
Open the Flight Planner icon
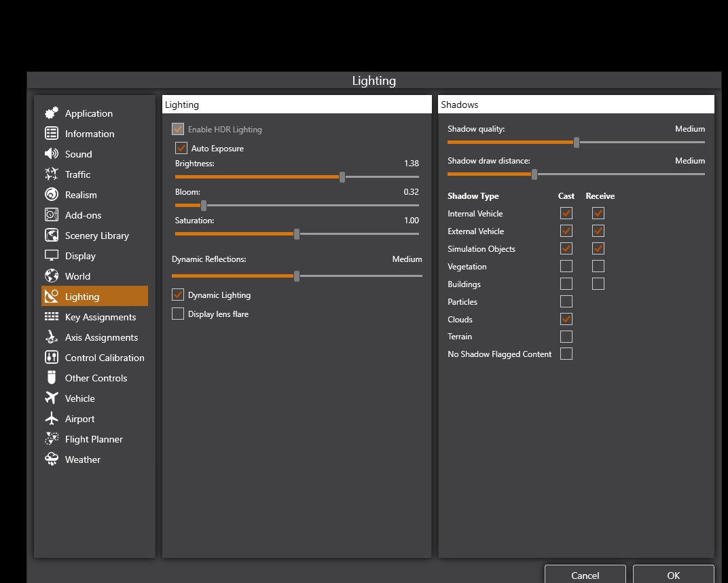pos(52,439)
